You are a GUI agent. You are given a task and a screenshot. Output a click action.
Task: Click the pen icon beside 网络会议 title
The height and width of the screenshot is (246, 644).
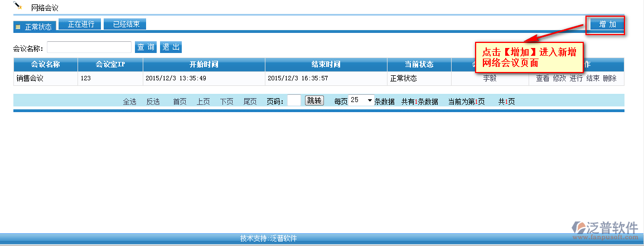18,6
